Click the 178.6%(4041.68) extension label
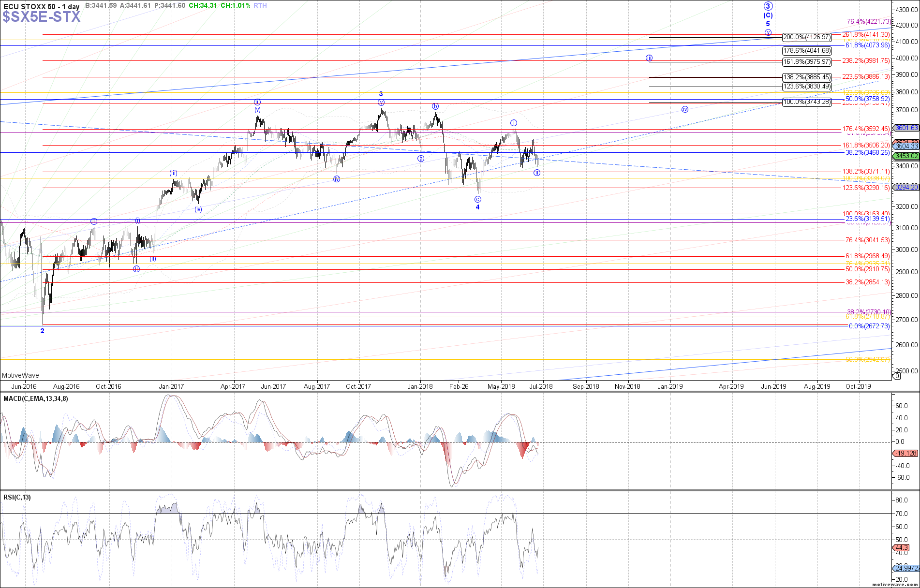The width and height of the screenshot is (920, 588). tap(807, 51)
